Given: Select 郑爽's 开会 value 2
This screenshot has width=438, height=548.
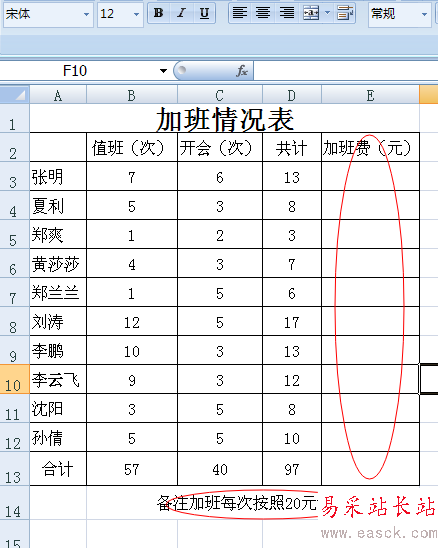Looking at the screenshot, I should 220,234.
